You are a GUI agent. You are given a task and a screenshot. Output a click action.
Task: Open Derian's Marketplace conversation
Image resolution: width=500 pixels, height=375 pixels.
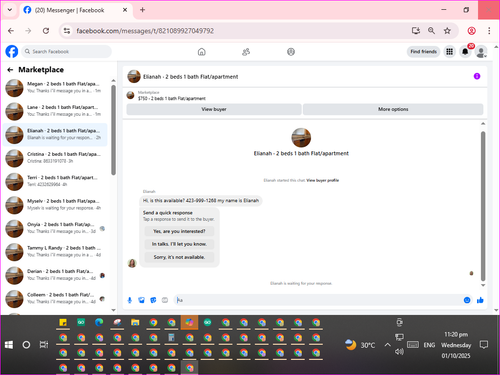(55, 275)
